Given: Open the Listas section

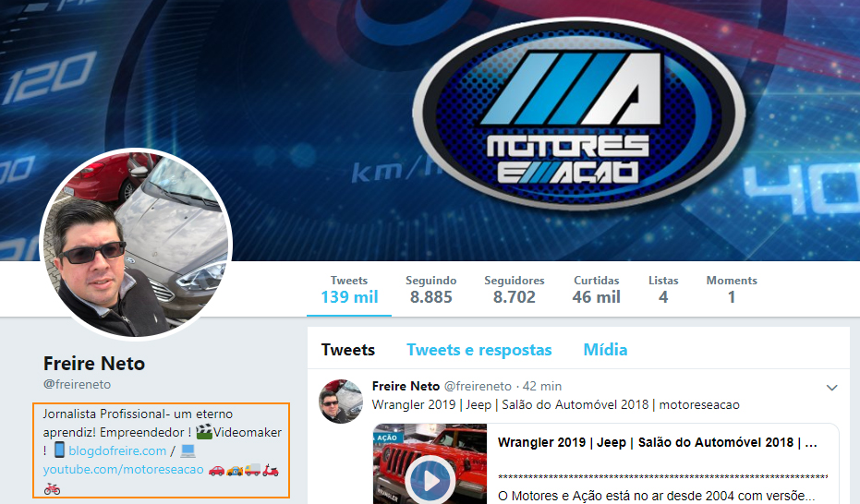Looking at the screenshot, I should click(x=663, y=289).
